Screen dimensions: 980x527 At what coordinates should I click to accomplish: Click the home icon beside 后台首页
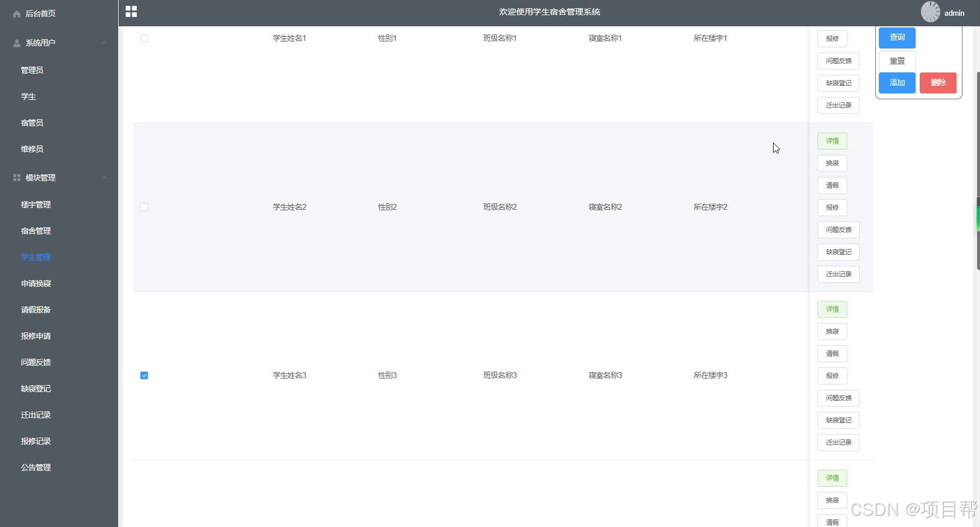point(17,13)
